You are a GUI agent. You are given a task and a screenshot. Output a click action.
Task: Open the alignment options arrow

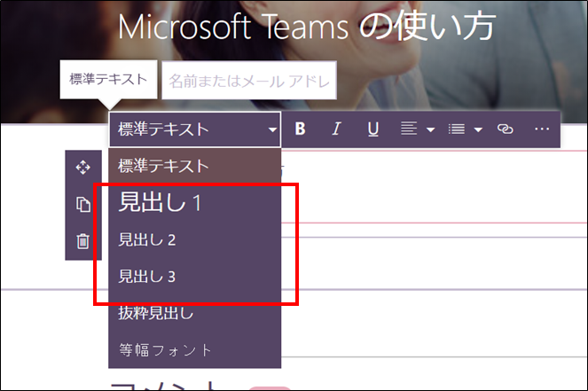430,129
